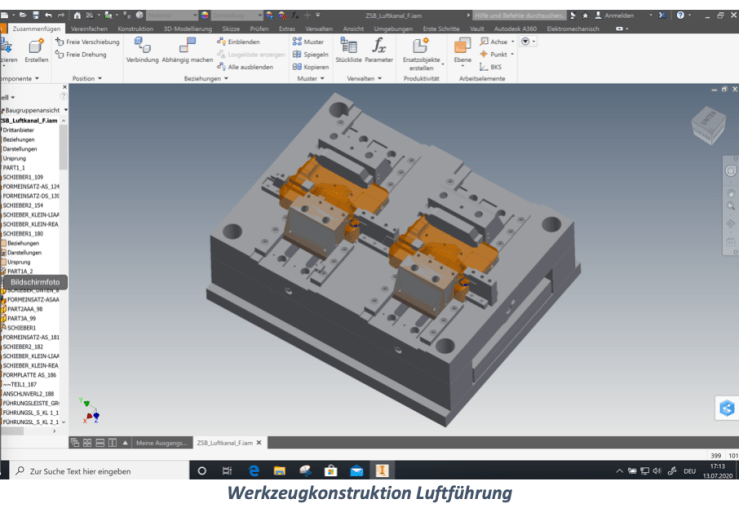The width and height of the screenshot is (739, 530).
Task: Expand the Position panel dropdown
Action: coord(101,78)
